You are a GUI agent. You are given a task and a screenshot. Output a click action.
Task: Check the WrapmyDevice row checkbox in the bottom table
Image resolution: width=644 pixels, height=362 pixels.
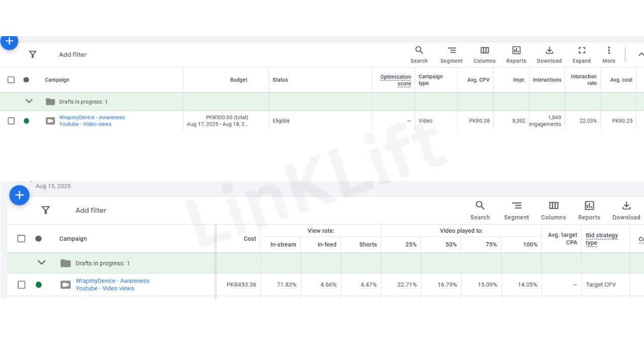click(21, 285)
